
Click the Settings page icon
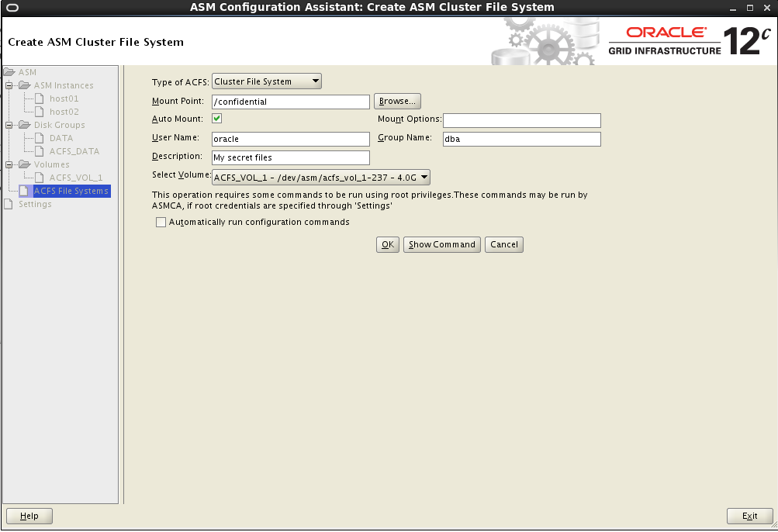(9, 204)
